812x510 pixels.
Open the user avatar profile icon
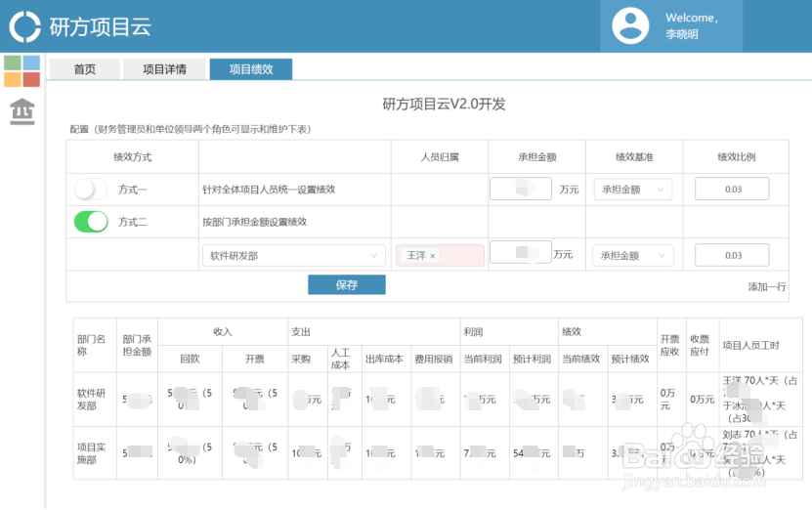click(x=630, y=25)
